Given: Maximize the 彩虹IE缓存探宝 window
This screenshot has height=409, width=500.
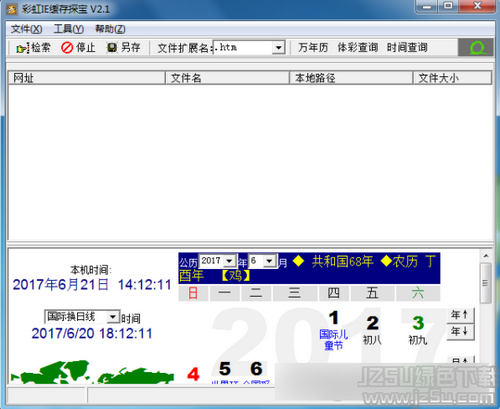Looking at the screenshot, I should (448, 6).
